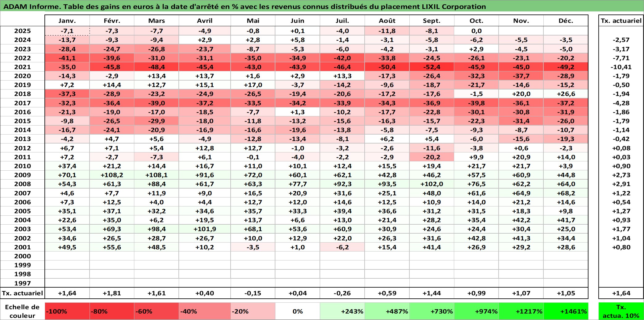Click the -10,41 actuarial rate for 2021

(621, 67)
